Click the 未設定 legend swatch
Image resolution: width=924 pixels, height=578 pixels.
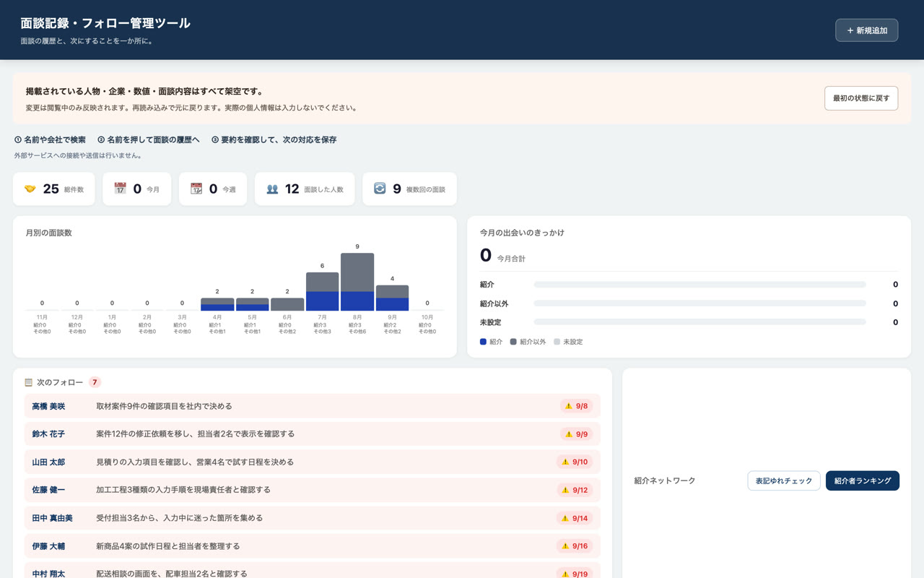(557, 342)
